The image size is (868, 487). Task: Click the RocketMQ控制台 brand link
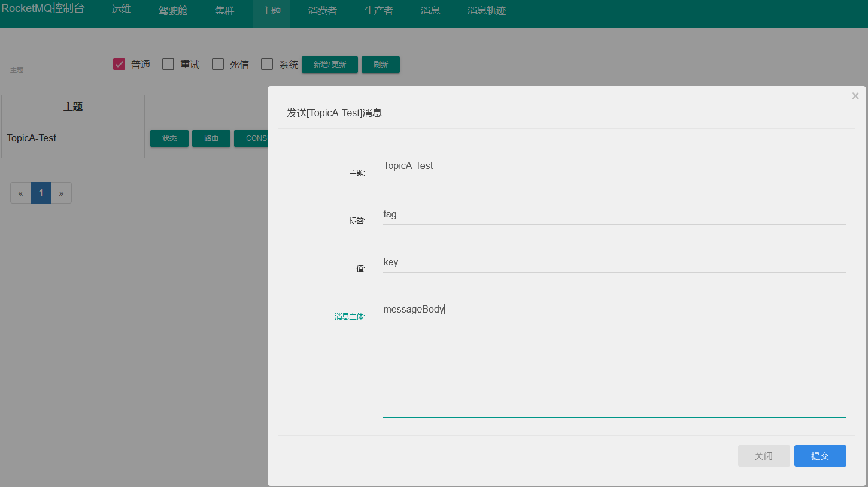pyautogui.click(x=43, y=8)
